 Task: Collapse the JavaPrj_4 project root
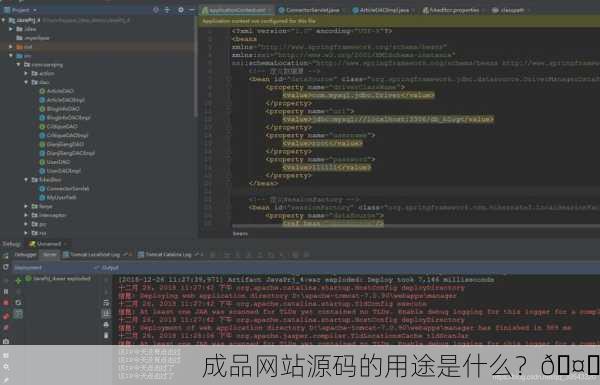[4, 20]
